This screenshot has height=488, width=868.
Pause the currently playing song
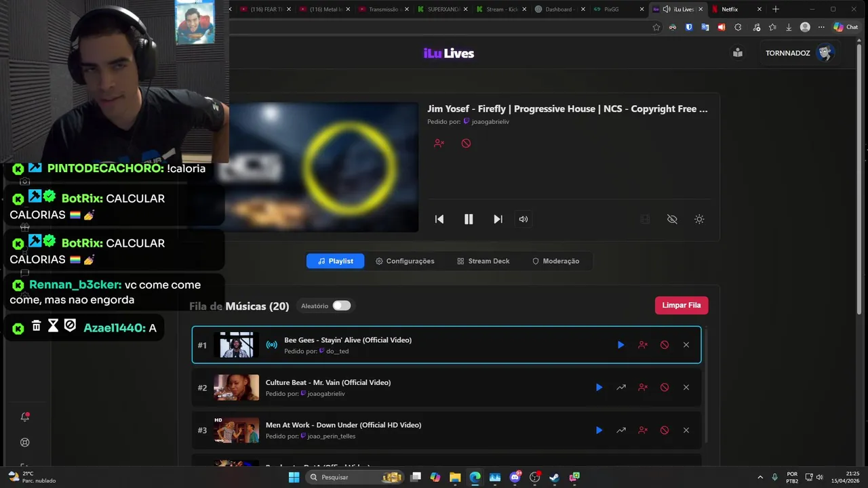pyautogui.click(x=469, y=219)
